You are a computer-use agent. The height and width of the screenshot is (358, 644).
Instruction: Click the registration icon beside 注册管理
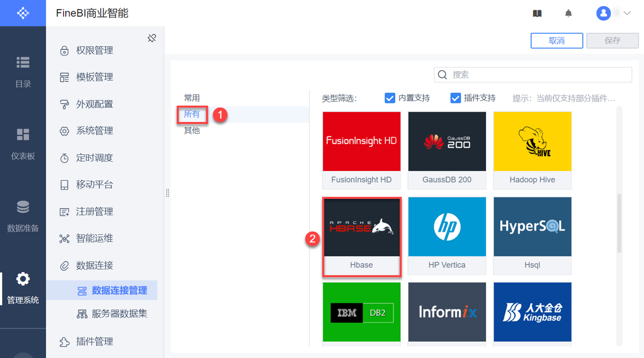pyautogui.click(x=64, y=212)
